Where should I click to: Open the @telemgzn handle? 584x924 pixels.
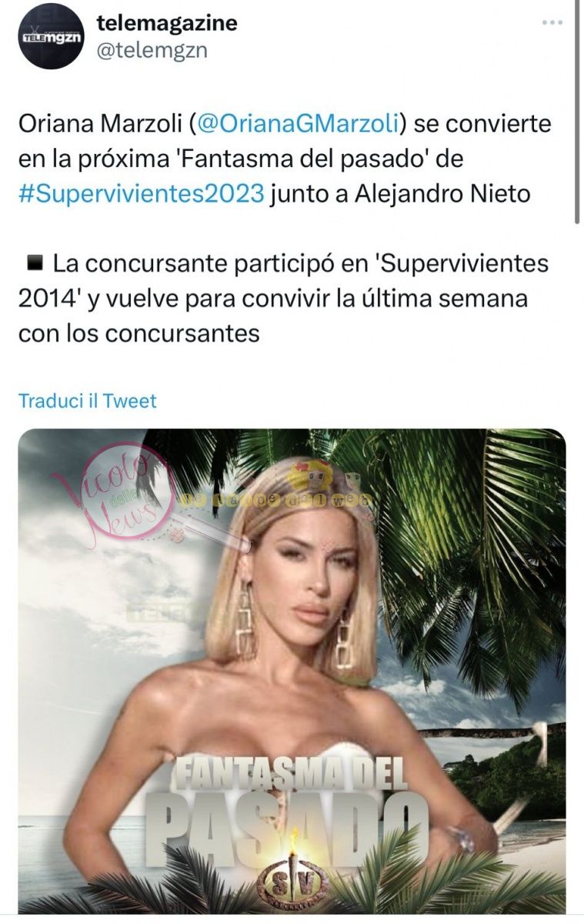[x=152, y=52]
